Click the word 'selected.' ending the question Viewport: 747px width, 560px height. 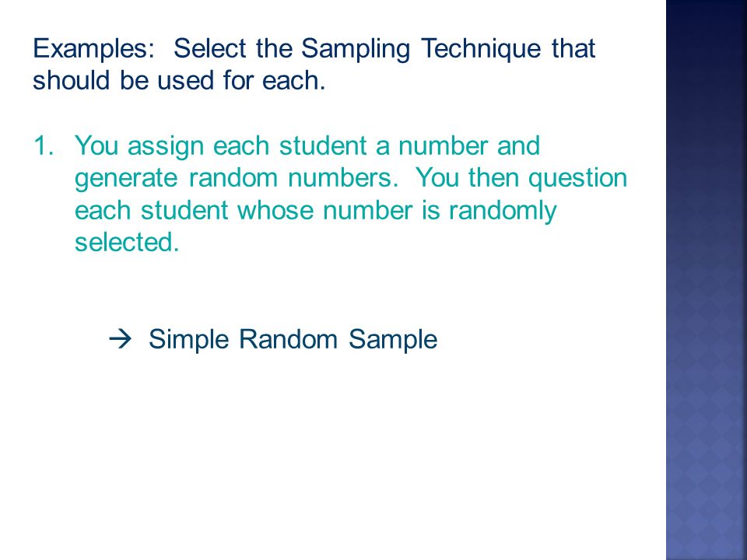[x=127, y=243]
